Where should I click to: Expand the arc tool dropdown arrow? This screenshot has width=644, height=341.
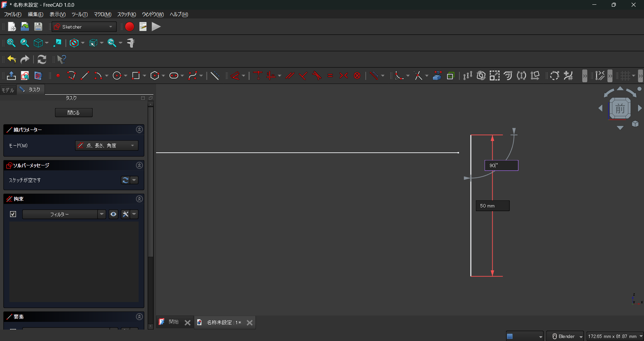(107, 76)
